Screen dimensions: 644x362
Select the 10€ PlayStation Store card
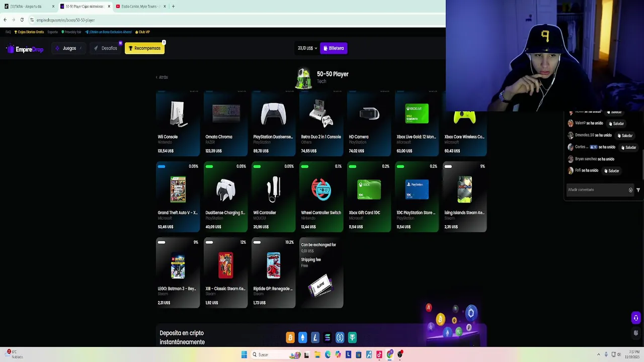click(x=417, y=197)
